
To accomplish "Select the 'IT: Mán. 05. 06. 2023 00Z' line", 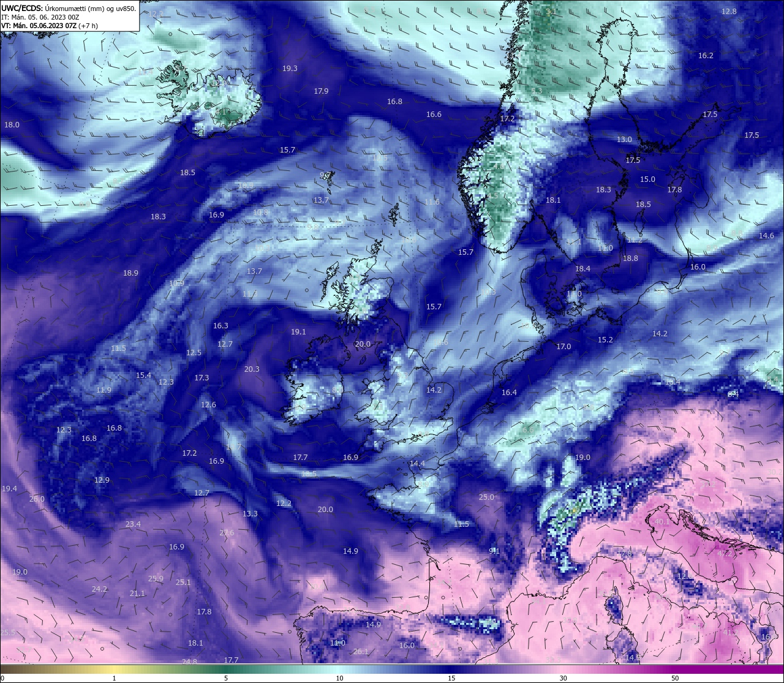I will point(39,17).
